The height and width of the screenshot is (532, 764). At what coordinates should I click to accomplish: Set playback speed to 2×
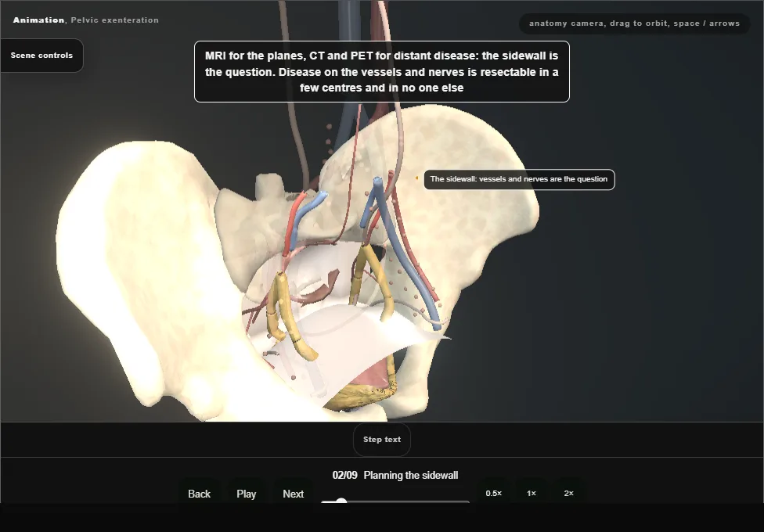(x=568, y=493)
